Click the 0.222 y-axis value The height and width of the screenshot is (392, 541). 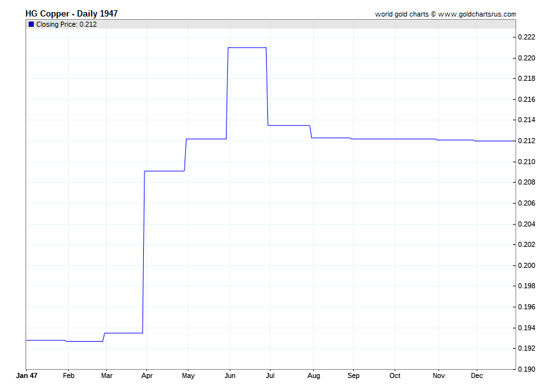click(x=527, y=38)
